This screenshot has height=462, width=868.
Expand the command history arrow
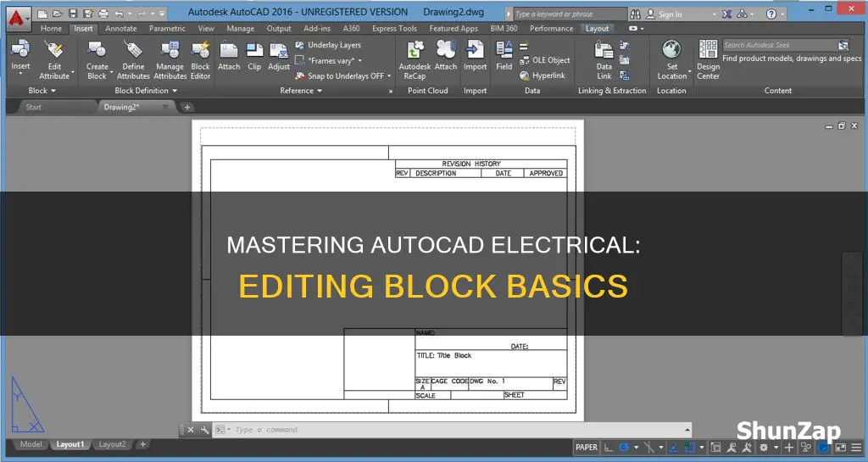pyautogui.click(x=687, y=429)
